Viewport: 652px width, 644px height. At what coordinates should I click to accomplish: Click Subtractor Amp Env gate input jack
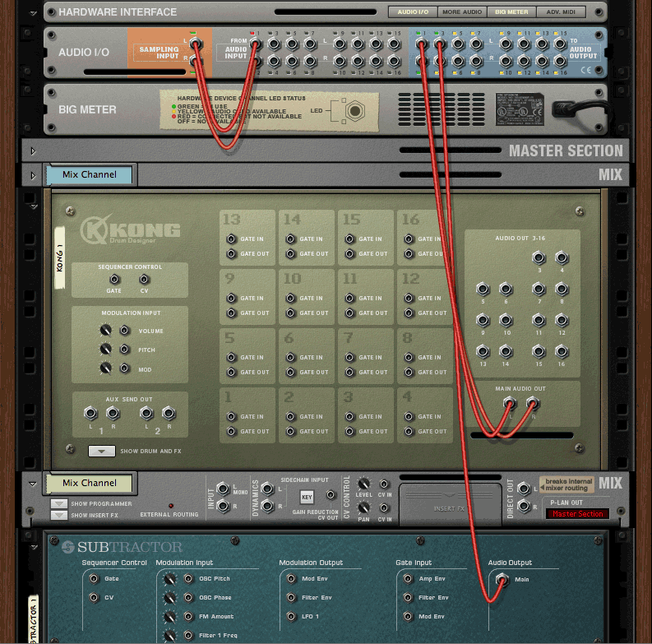[x=408, y=578]
